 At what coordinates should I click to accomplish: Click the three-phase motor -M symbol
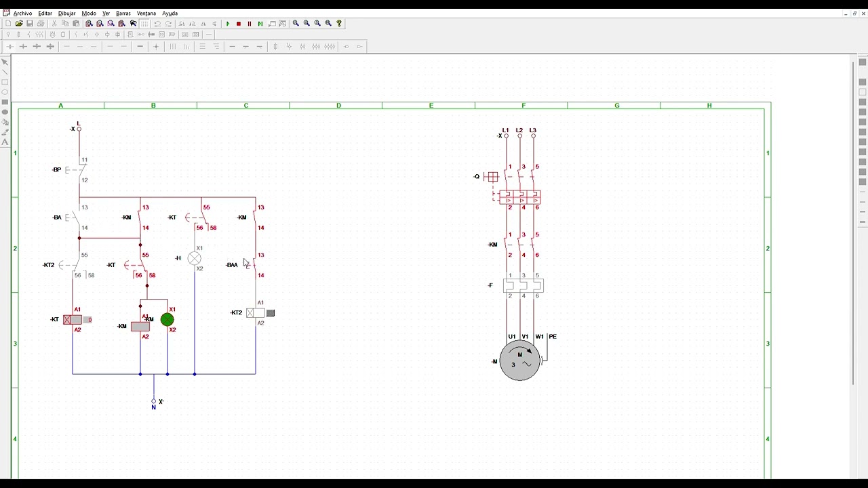[x=520, y=361]
